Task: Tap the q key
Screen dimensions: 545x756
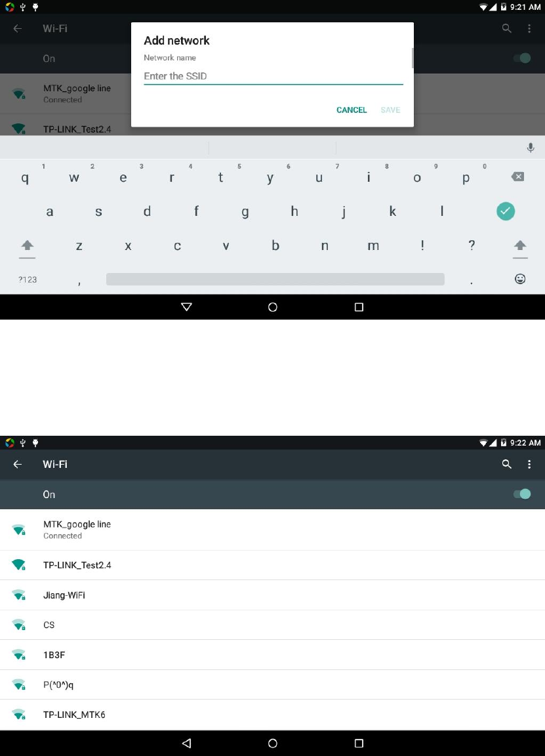Action: point(25,178)
